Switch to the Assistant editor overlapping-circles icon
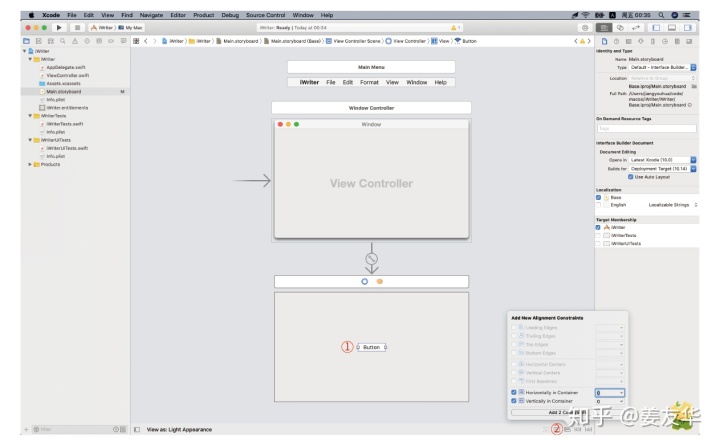Image resolution: width=720 pixels, height=446 pixels. 620,28
